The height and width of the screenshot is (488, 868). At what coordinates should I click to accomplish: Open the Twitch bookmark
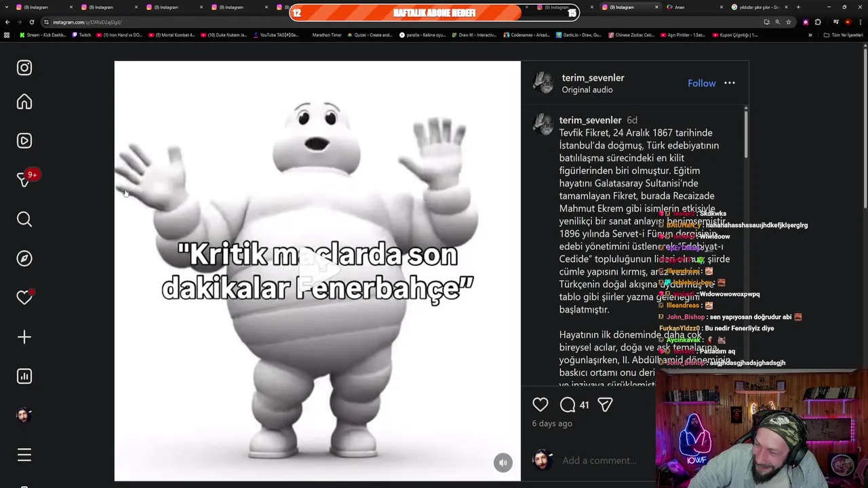81,35
